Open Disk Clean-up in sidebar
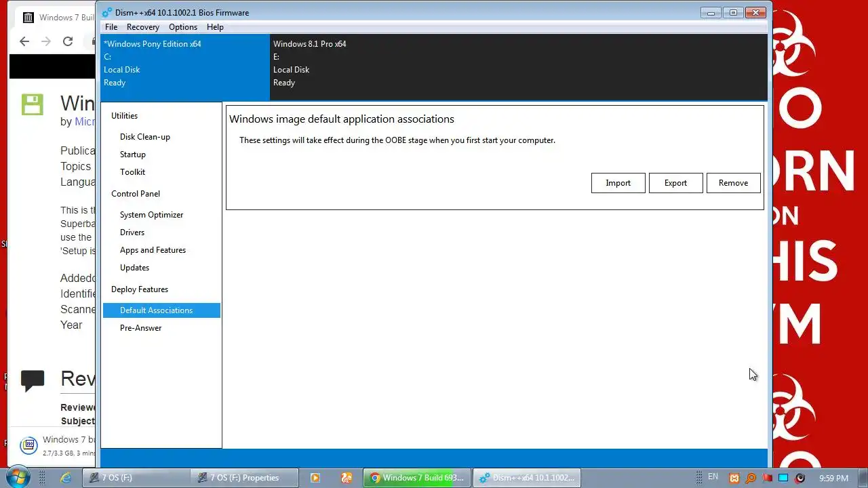The width and height of the screenshot is (868, 488). tap(145, 137)
